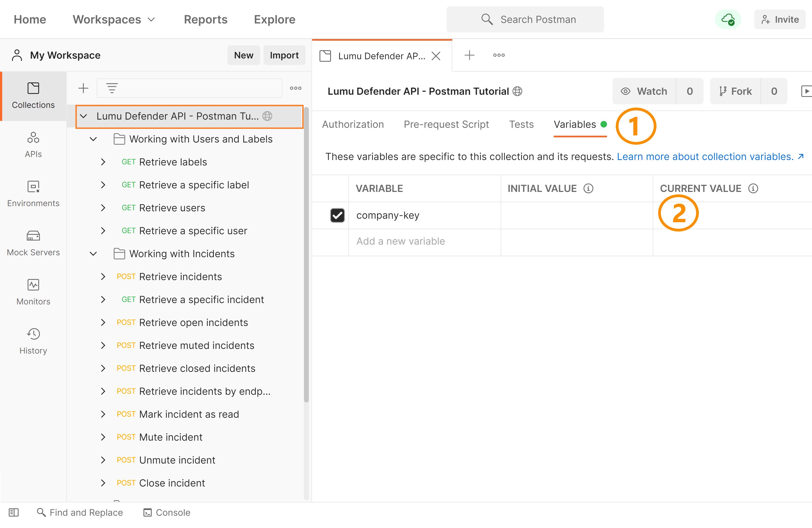
Task: Switch to the Pre-request Script tab
Action: pos(446,124)
